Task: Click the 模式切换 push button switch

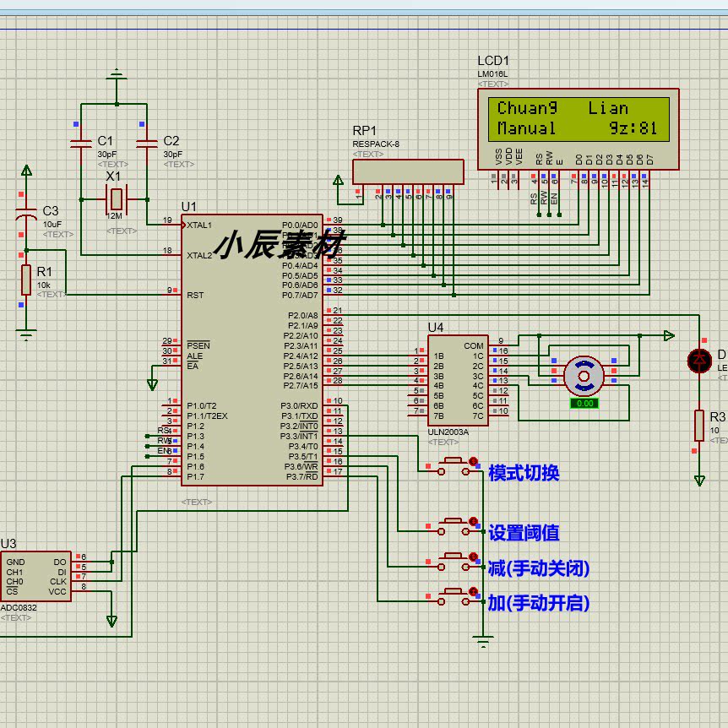Action: [454, 466]
